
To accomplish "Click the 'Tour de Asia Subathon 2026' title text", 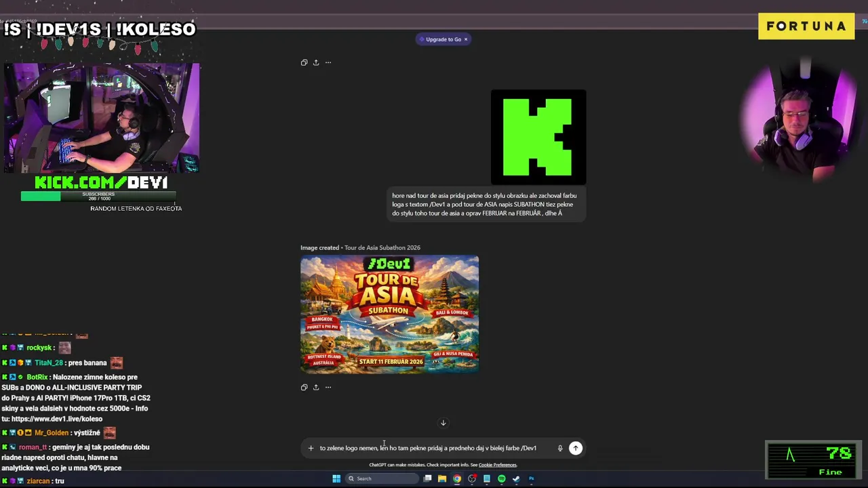I will pyautogui.click(x=382, y=247).
